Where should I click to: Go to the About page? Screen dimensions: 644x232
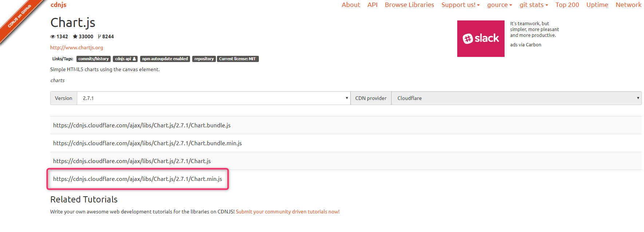point(351,5)
